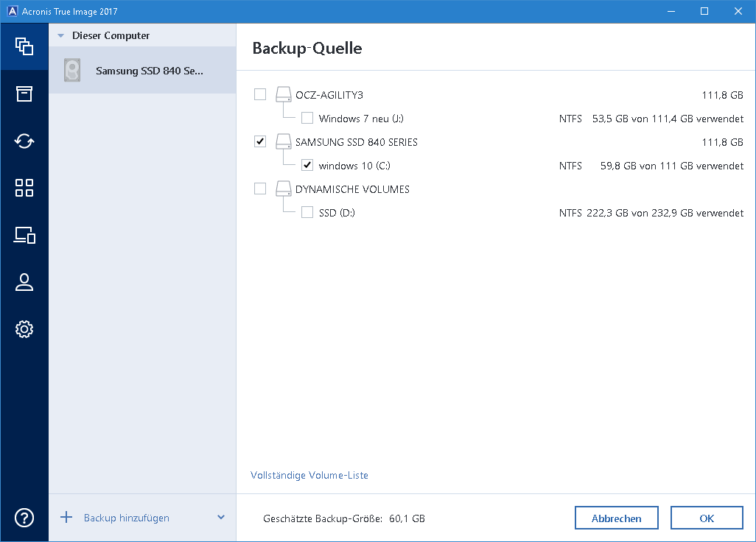Select the SAMSUNG SSD 840 SERIES label
Screen dimensions: 756x542
pos(357,142)
